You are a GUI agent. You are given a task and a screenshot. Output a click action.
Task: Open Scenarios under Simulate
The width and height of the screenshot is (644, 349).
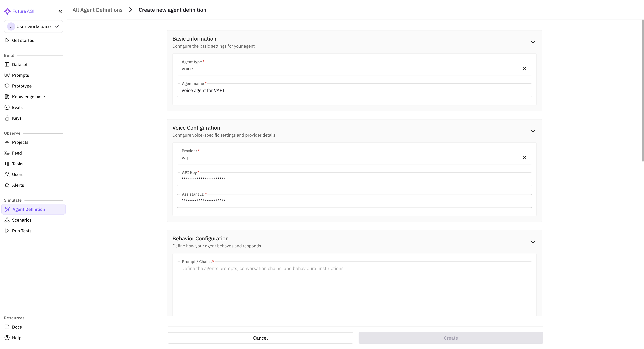coord(22,220)
